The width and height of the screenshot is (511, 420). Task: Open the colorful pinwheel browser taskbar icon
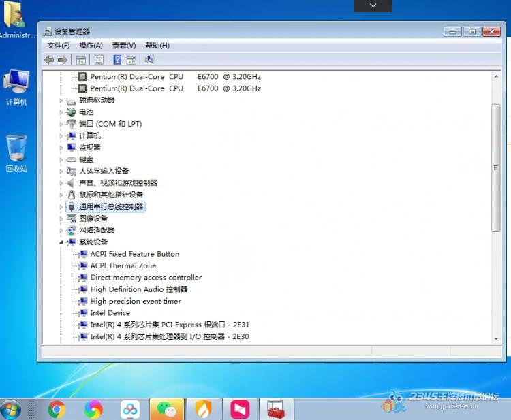click(x=93, y=409)
